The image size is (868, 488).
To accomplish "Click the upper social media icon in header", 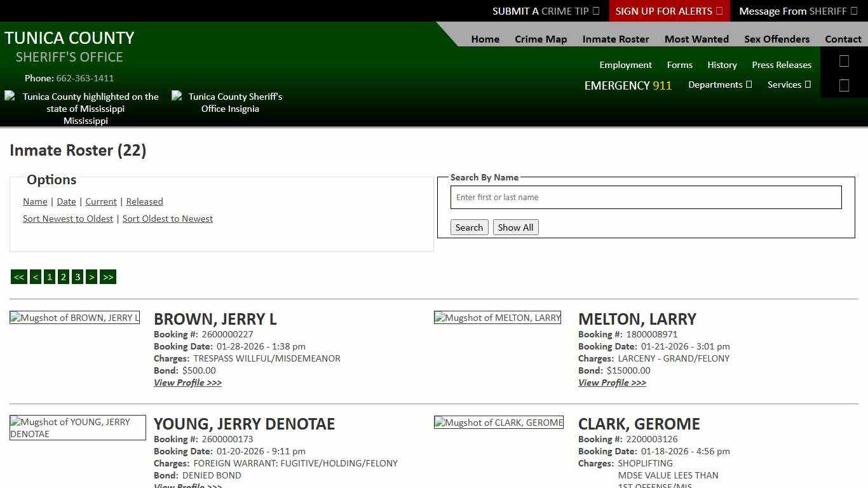I will click(844, 61).
